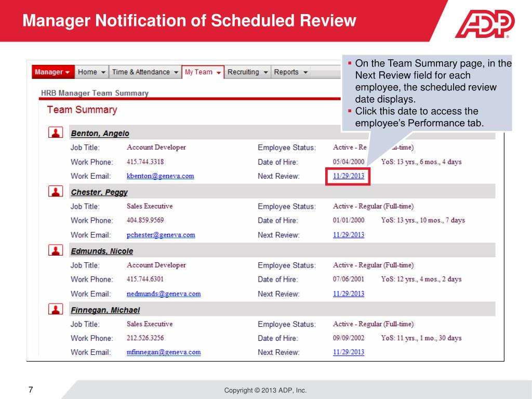Click the person icon beside Benton, Angelo

[56, 132]
